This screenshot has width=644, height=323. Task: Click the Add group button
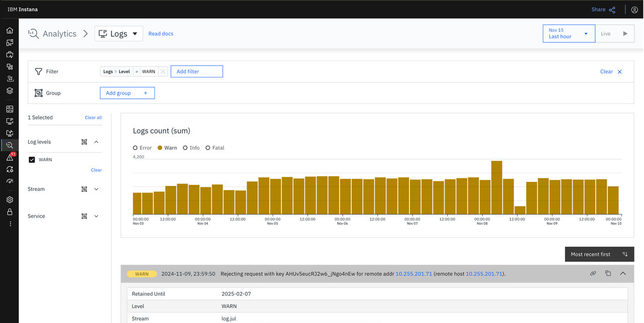(127, 93)
